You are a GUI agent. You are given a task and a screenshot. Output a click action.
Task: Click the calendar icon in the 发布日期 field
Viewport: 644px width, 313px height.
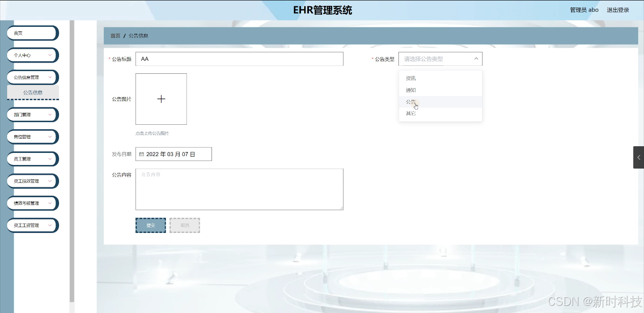(x=141, y=154)
